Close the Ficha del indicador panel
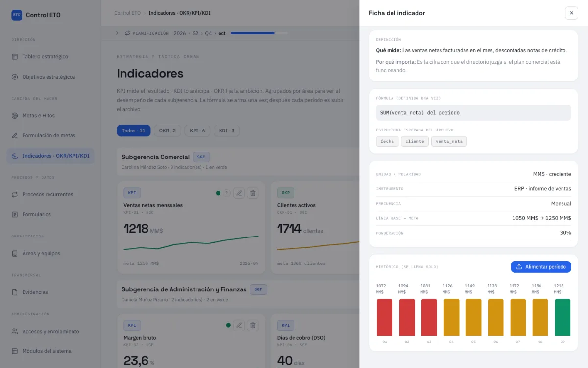 pos(571,13)
